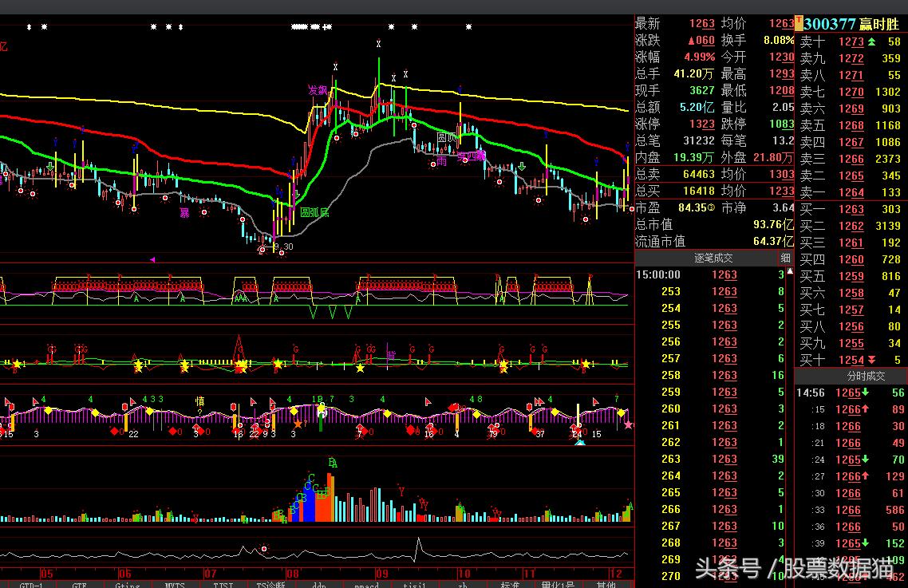
Task: Switch to the 标准 indicator tab
Action: pyautogui.click(x=510, y=584)
